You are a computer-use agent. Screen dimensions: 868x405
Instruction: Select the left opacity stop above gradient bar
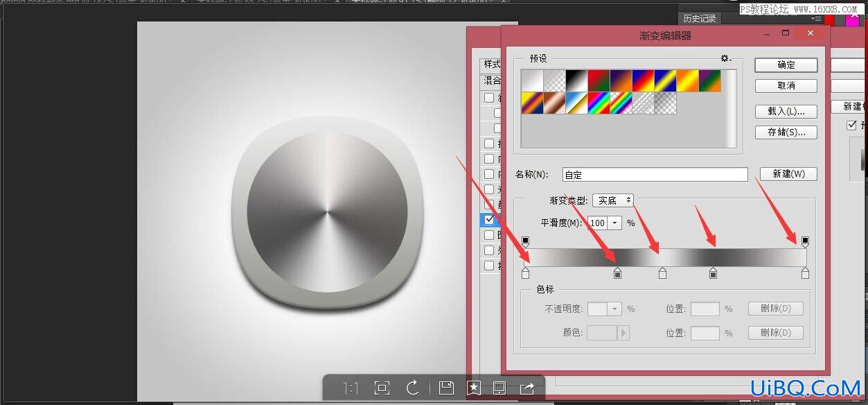[x=525, y=241]
